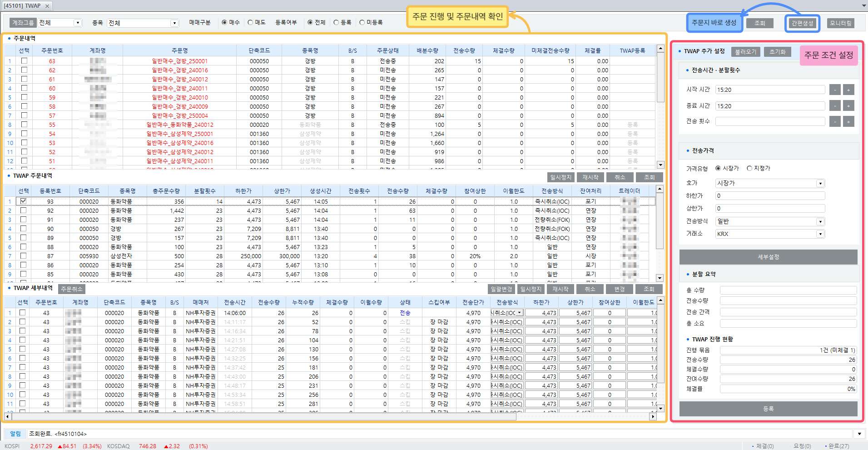The image size is (868, 450).
Task: Open the window-list arrow at top right
Action: pos(864,5)
